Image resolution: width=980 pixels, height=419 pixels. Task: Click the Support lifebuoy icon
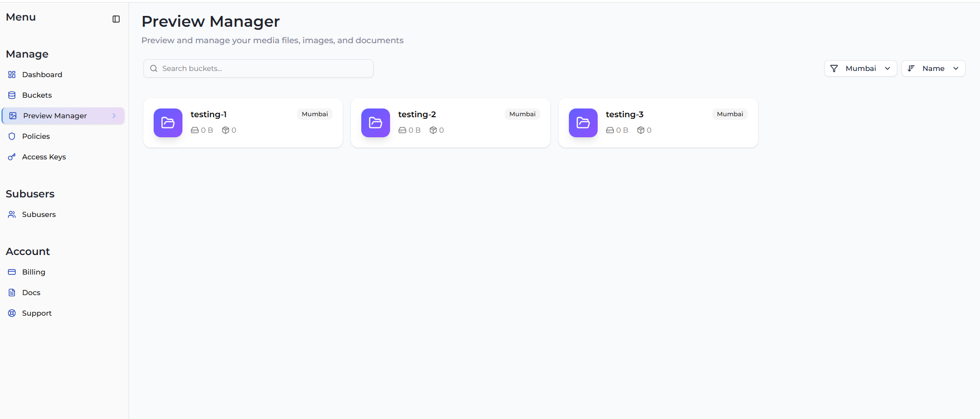[12, 313]
